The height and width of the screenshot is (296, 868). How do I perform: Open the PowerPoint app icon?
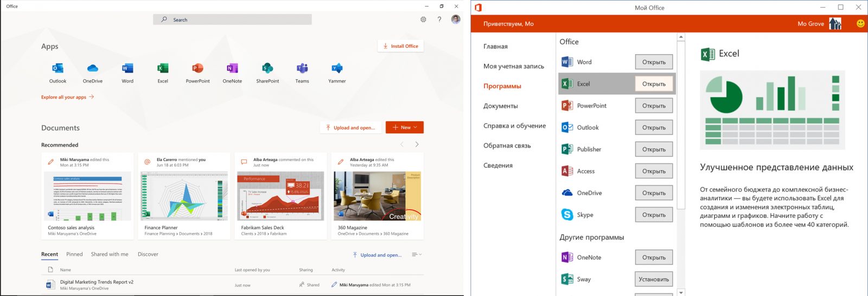197,69
